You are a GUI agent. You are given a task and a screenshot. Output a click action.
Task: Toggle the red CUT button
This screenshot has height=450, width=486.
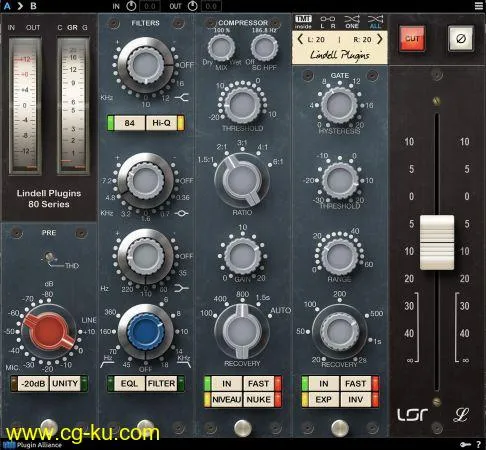pos(412,39)
